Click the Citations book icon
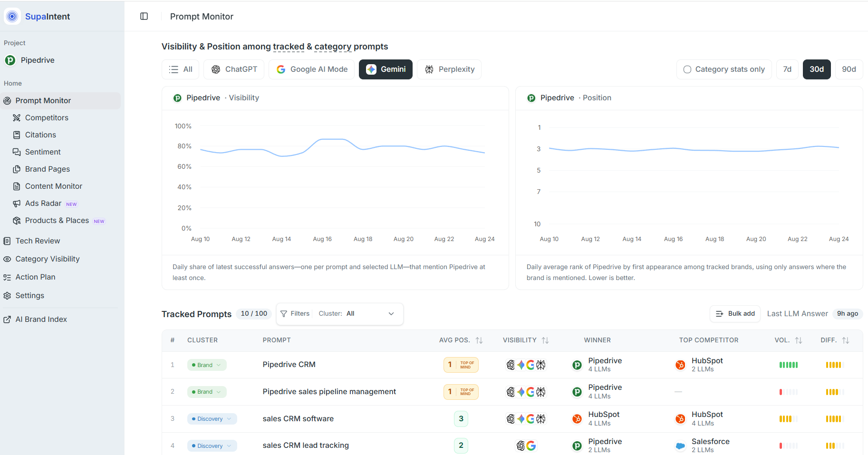 click(17, 135)
